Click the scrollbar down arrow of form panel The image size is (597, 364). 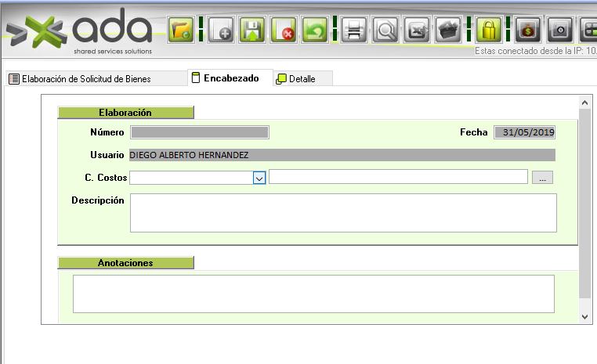584,316
